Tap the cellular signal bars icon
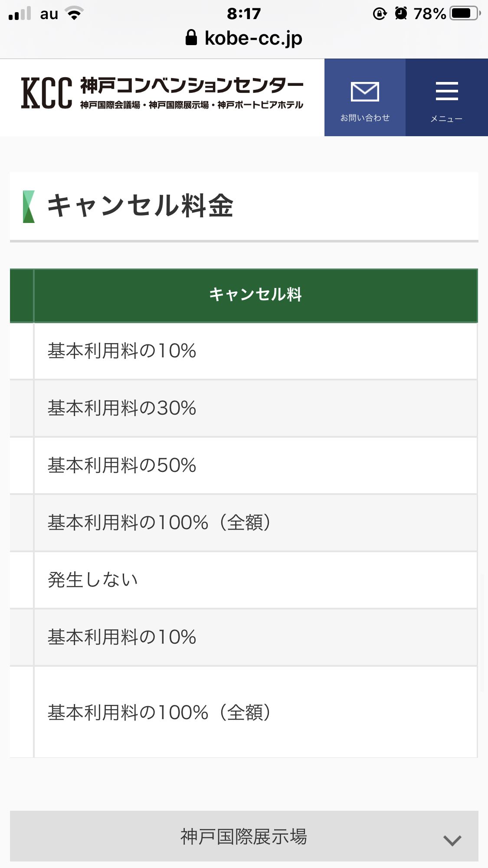The height and width of the screenshot is (868, 488). (x=20, y=13)
